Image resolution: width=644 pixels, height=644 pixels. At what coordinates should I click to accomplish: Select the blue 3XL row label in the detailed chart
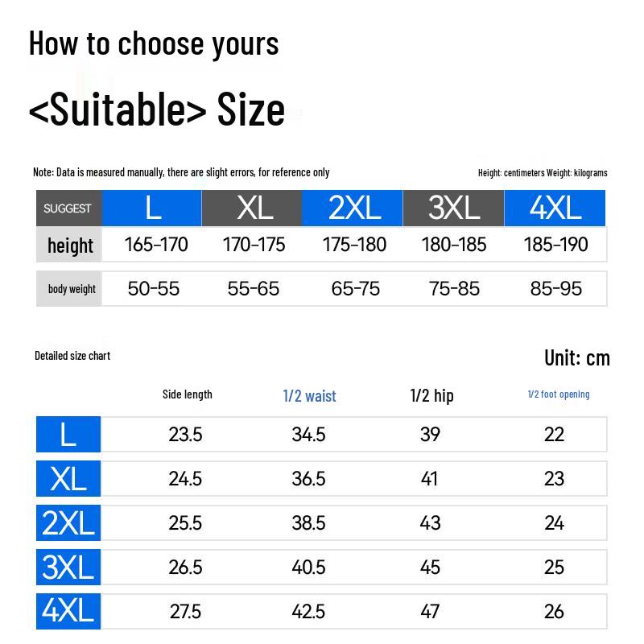(x=68, y=568)
